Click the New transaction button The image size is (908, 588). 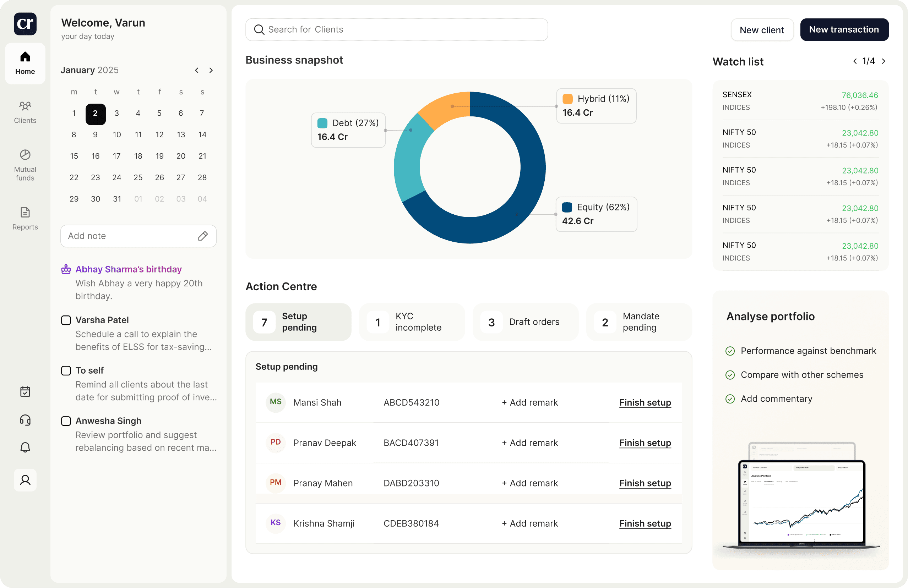pyautogui.click(x=844, y=29)
